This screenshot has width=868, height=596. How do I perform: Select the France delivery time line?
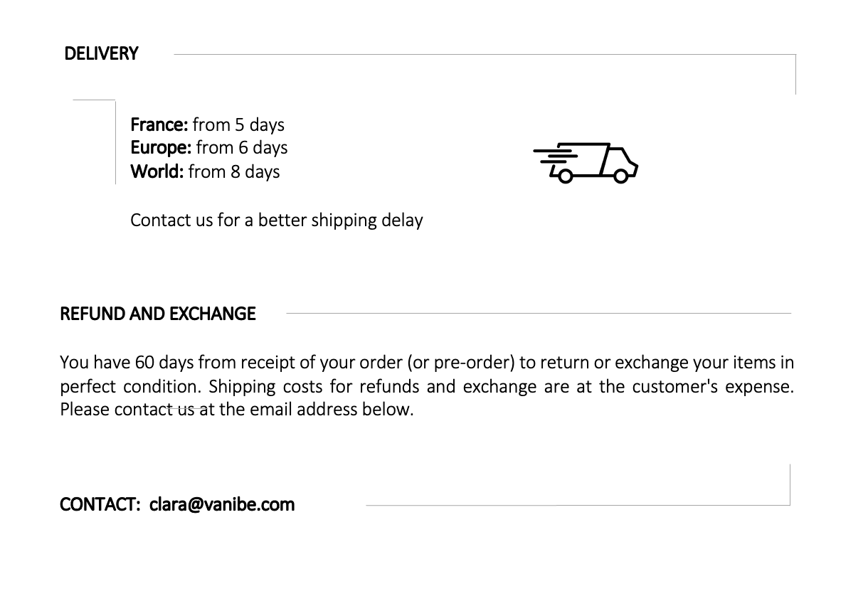(207, 124)
